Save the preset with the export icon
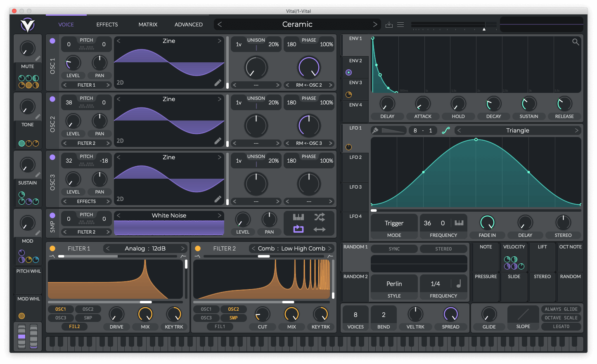The image size is (597, 364). click(x=389, y=25)
